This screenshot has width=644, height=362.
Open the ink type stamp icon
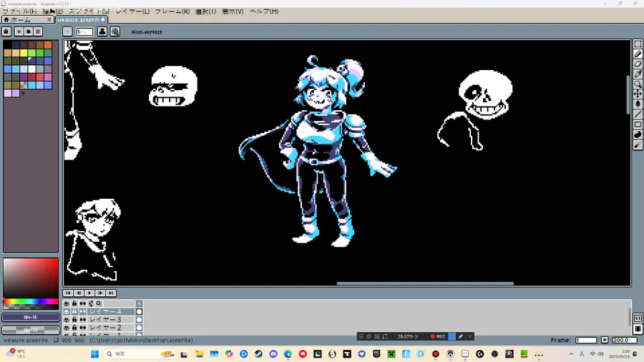102,31
